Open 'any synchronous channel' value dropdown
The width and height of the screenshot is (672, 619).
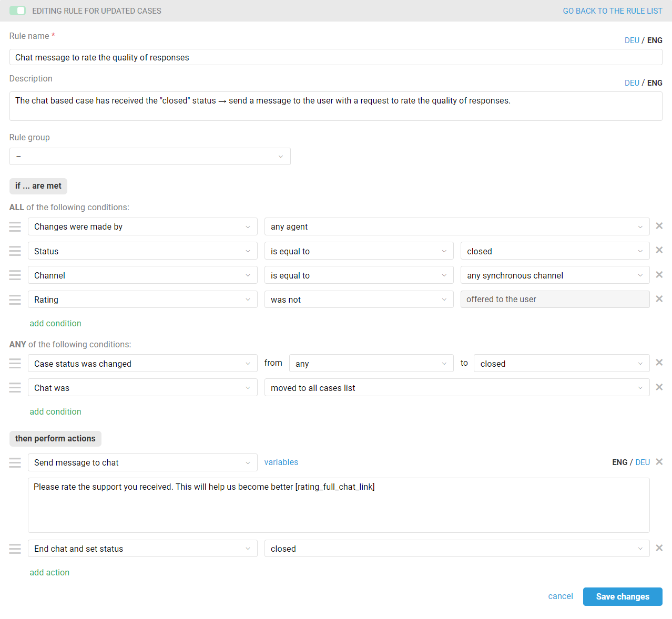(554, 275)
